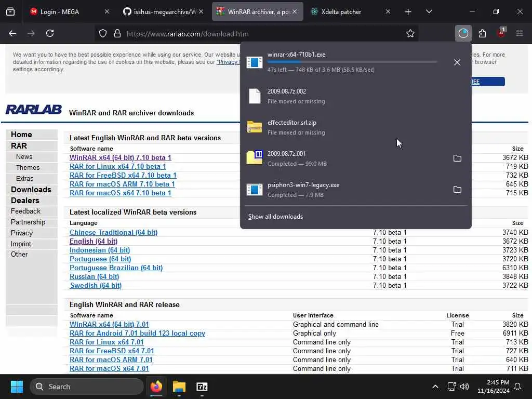Open the taskbar Search box
The image size is (532, 399).
pyautogui.click(x=87, y=387)
